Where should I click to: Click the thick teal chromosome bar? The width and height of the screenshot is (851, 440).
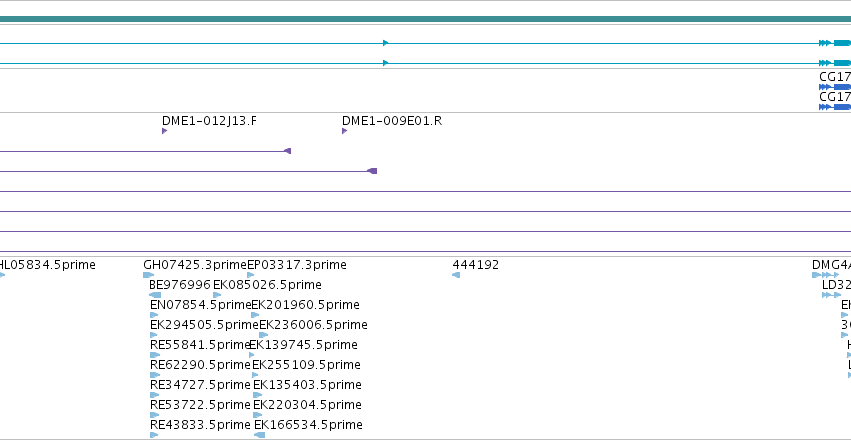tap(426, 20)
